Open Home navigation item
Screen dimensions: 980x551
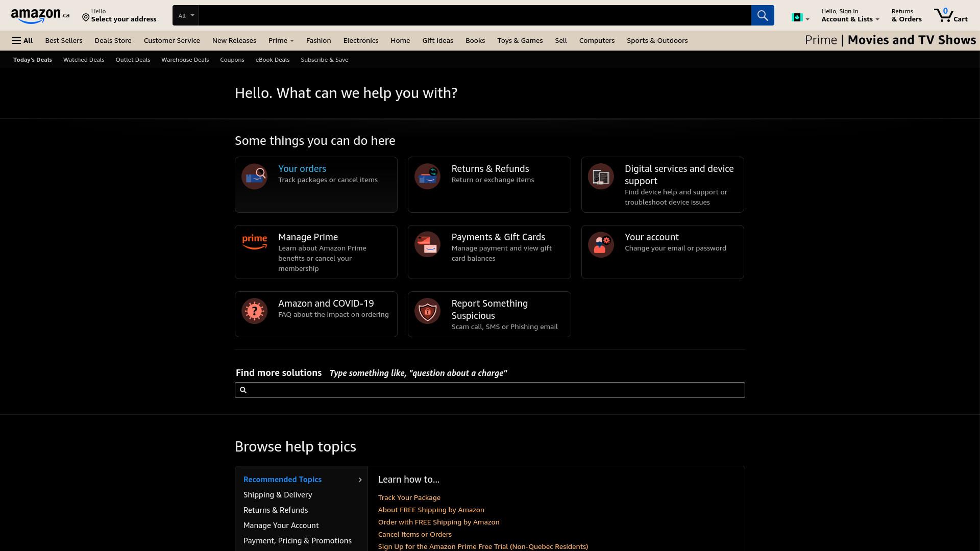tap(400, 40)
